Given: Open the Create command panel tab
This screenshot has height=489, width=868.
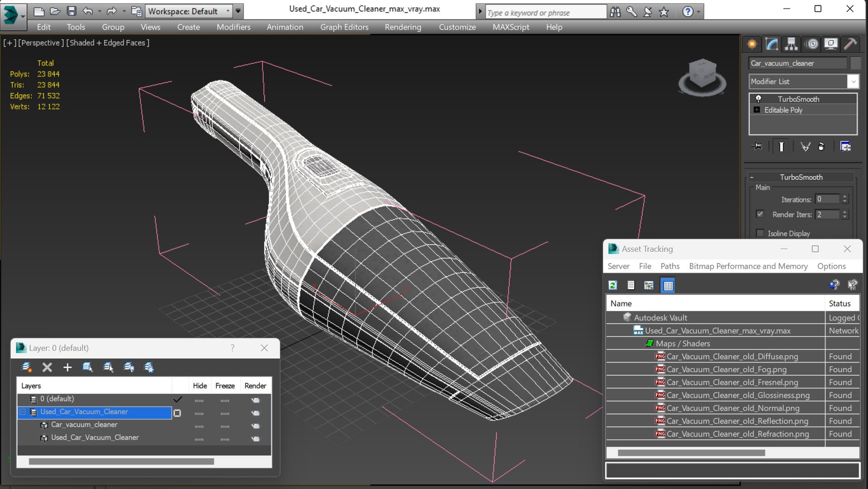Looking at the screenshot, I should (x=752, y=44).
